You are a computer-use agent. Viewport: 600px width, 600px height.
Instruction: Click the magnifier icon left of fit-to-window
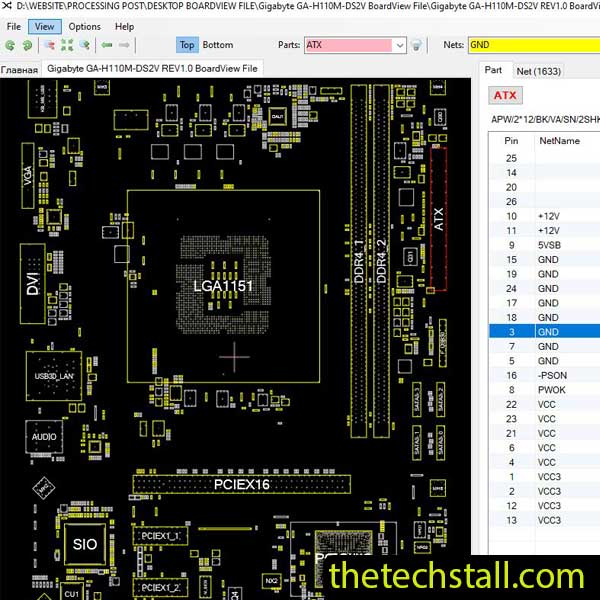[x=50, y=45]
